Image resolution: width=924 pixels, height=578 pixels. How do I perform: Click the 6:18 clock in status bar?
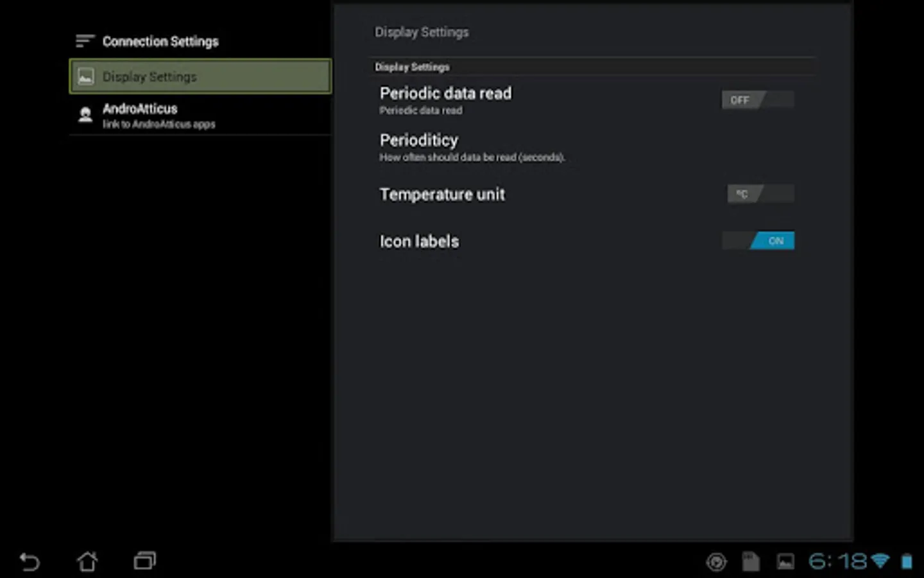click(x=838, y=562)
